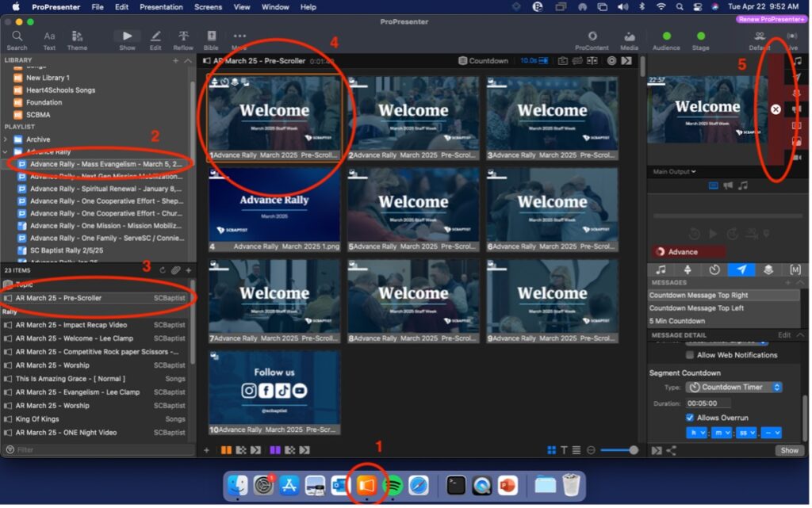
Task: Click Renew ProPresenter+ button
Action: [x=771, y=19]
